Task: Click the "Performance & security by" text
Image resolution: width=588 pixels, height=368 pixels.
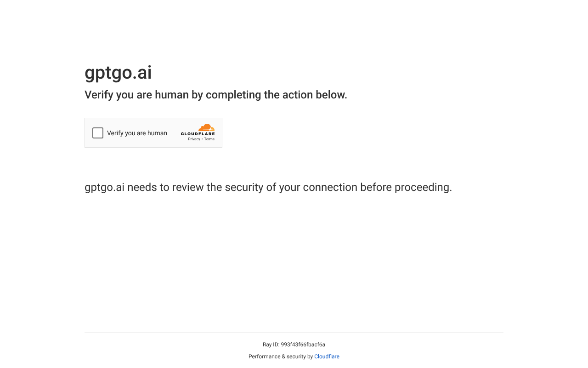Action: [x=280, y=356]
